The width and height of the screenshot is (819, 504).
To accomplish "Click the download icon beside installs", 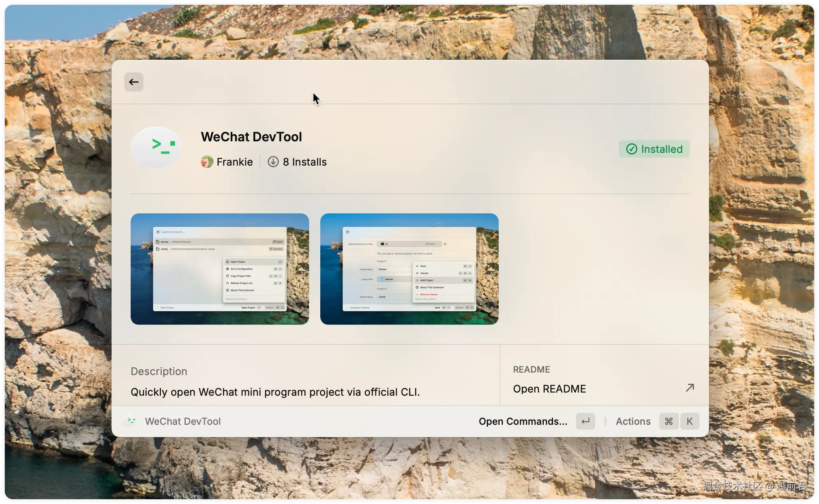I will 273,162.
